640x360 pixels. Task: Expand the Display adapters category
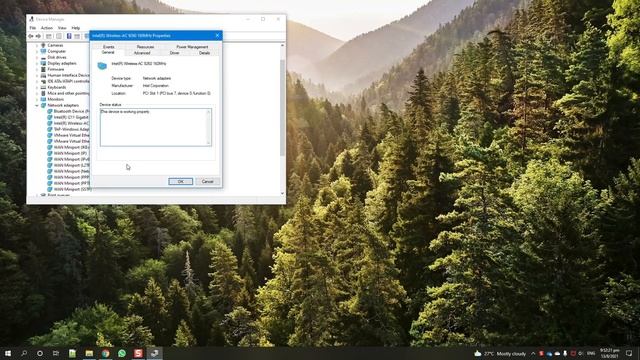click(x=37, y=63)
